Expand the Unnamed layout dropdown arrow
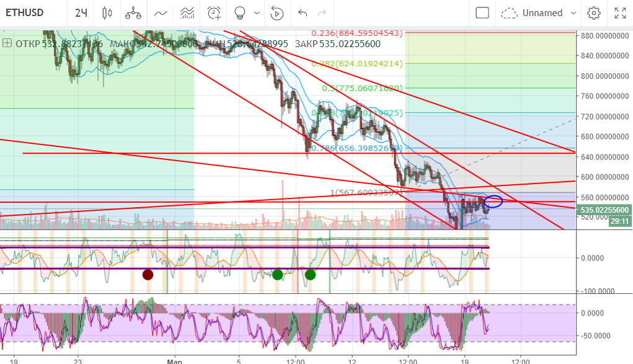 tap(573, 13)
